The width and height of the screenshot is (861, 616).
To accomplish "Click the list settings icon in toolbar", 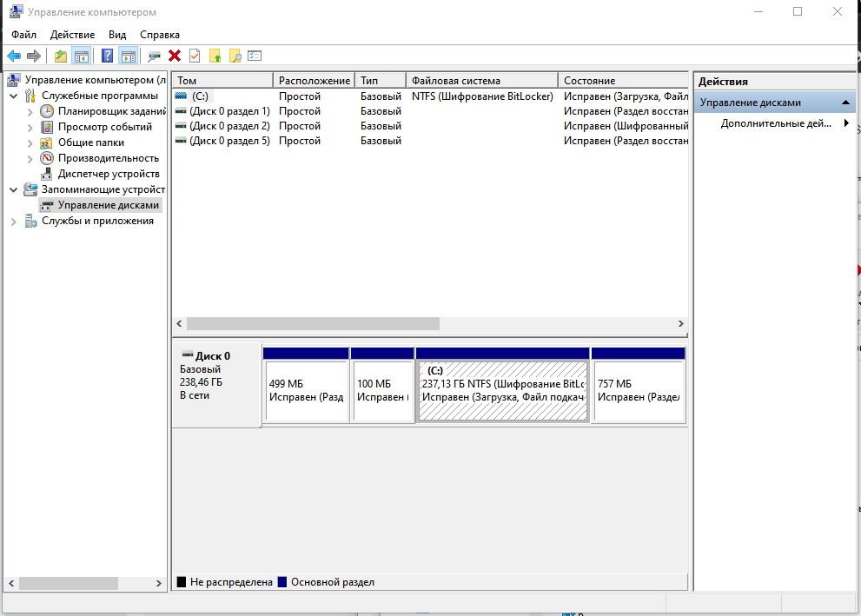I will click(255, 56).
